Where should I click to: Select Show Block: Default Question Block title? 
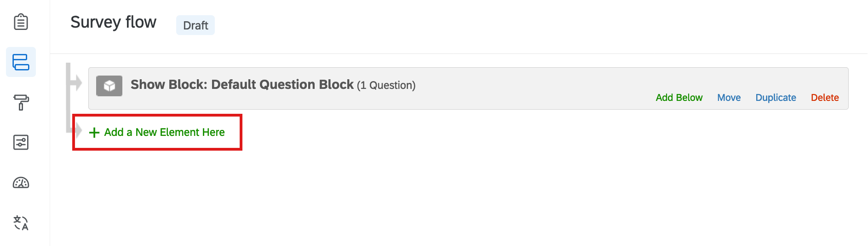point(242,85)
